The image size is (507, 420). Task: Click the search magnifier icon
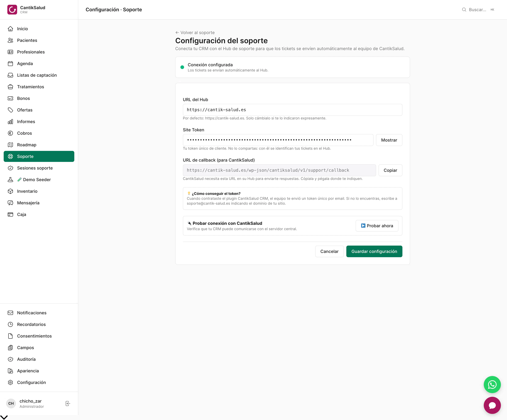pyautogui.click(x=464, y=10)
